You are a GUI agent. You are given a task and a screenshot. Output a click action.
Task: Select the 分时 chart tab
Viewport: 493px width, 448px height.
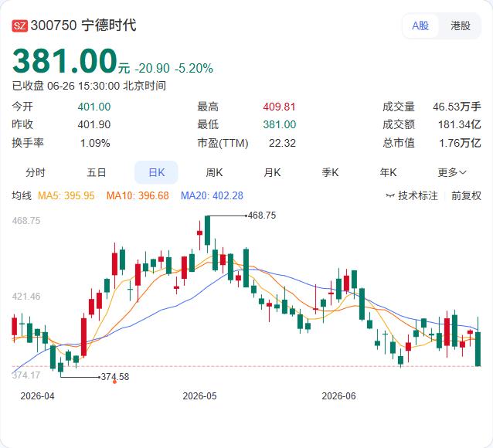(36, 172)
